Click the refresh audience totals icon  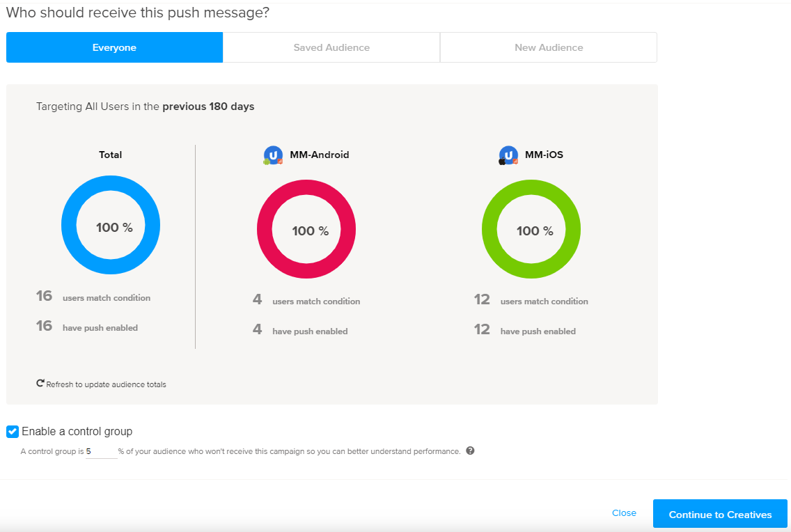click(40, 384)
